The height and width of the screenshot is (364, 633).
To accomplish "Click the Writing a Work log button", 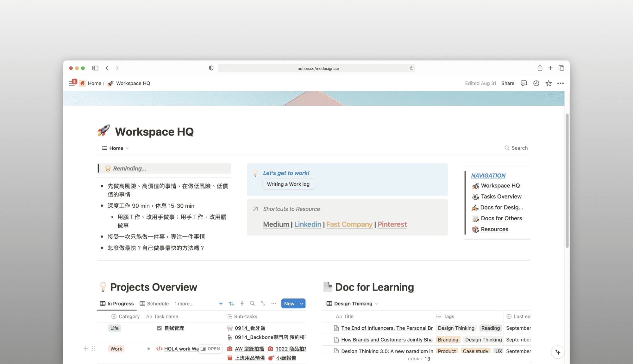I will pos(288,184).
